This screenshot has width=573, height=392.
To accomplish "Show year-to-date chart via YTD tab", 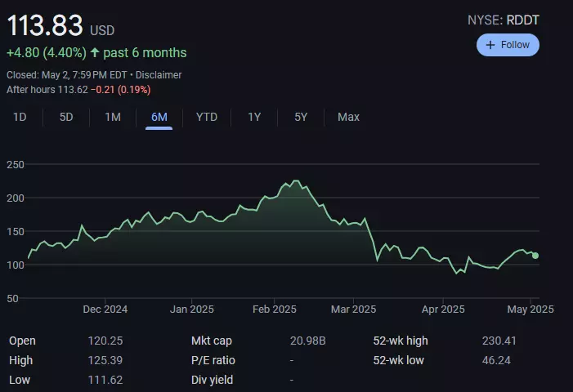I will (x=207, y=117).
